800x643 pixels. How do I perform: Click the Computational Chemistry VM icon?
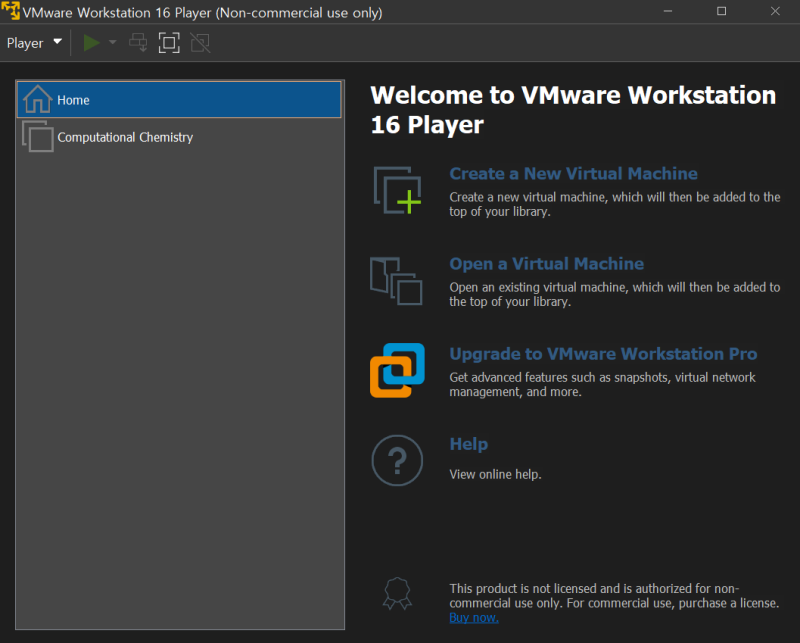pyautogui.click(x=37, y=137)
